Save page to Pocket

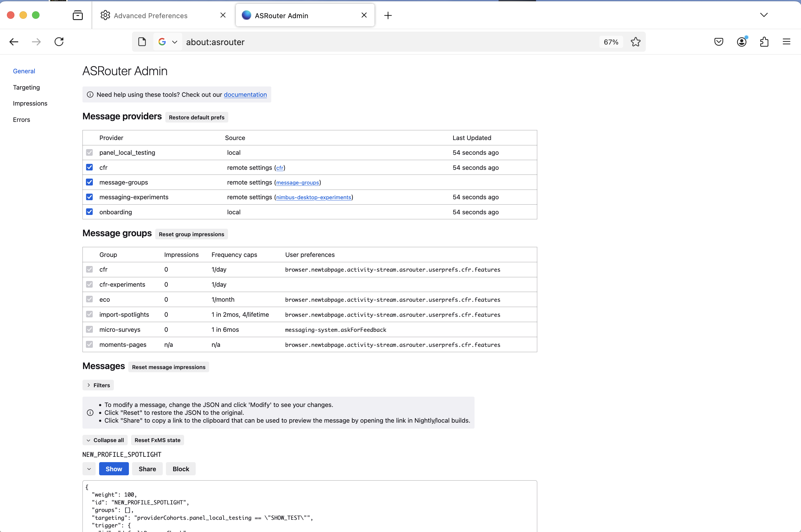(x=719, y=41)
